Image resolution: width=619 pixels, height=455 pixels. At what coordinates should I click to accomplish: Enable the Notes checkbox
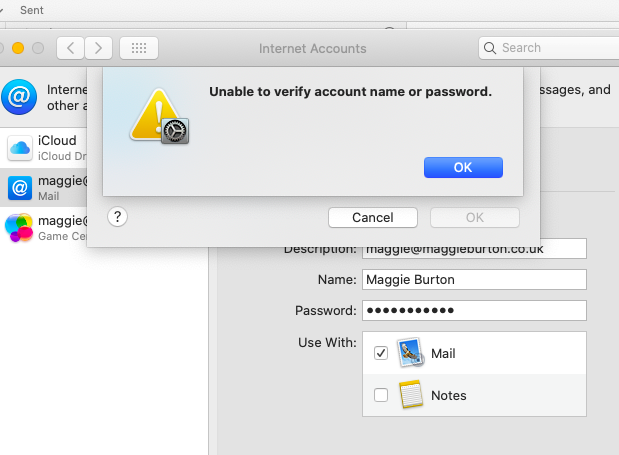click(x=381, y=395)
